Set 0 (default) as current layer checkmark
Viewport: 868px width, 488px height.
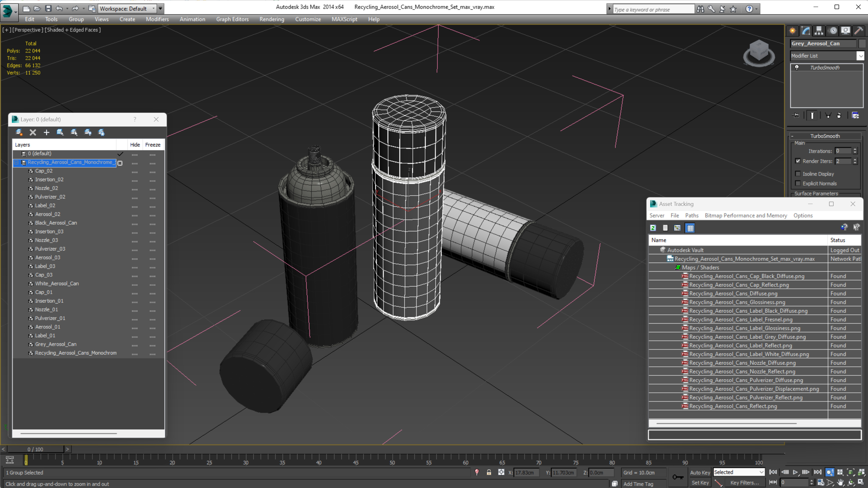coord(120,154)
